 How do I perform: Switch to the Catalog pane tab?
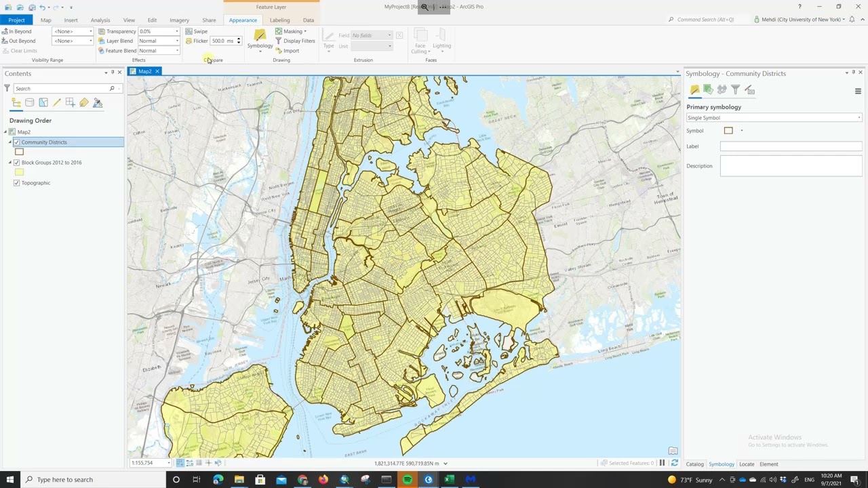pyautogui.click(x=694, y=464)
